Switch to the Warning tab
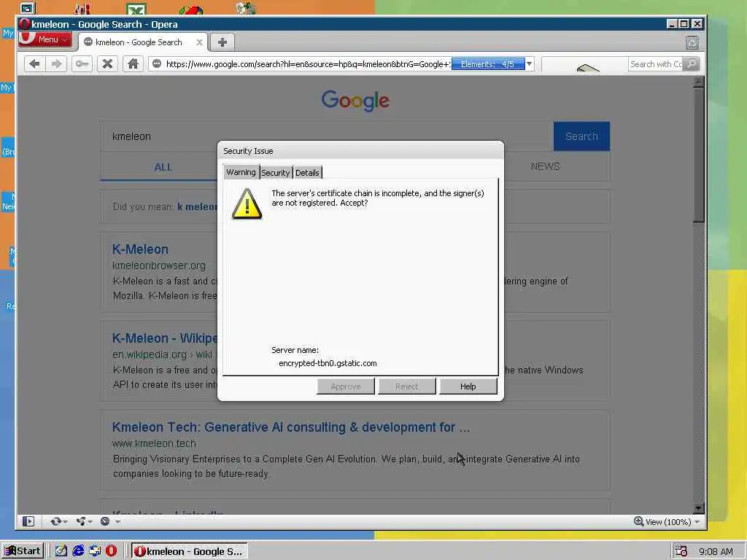 tap(241, 172)
